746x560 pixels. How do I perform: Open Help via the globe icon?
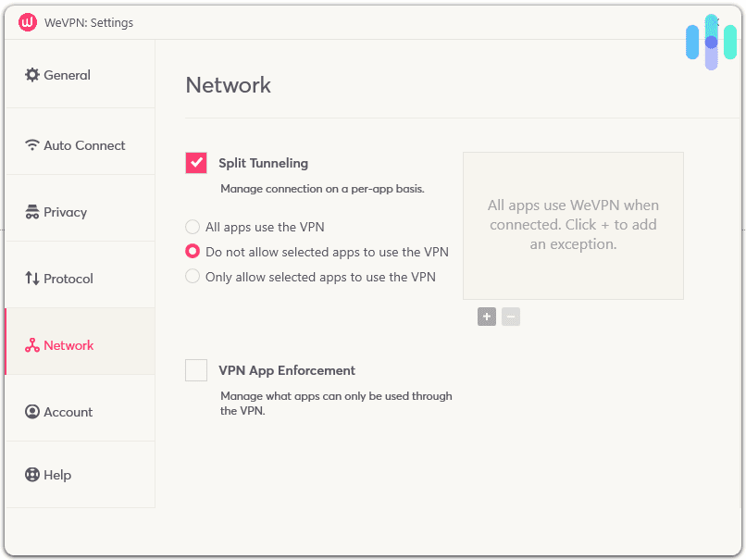pyautogui.click(x=31, y=475)
